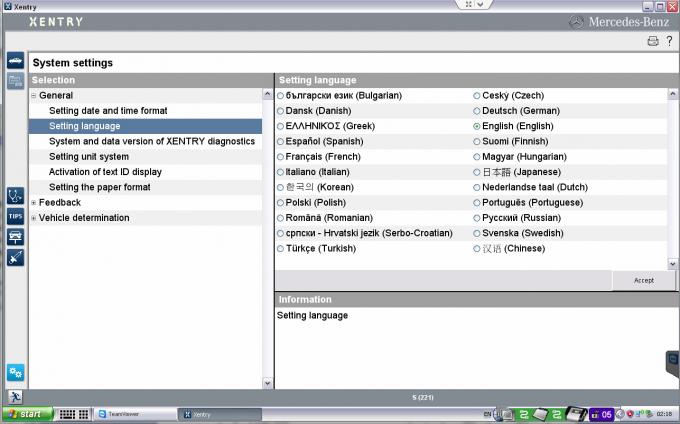Open the system settings gears icon

(x=15, y=372)
